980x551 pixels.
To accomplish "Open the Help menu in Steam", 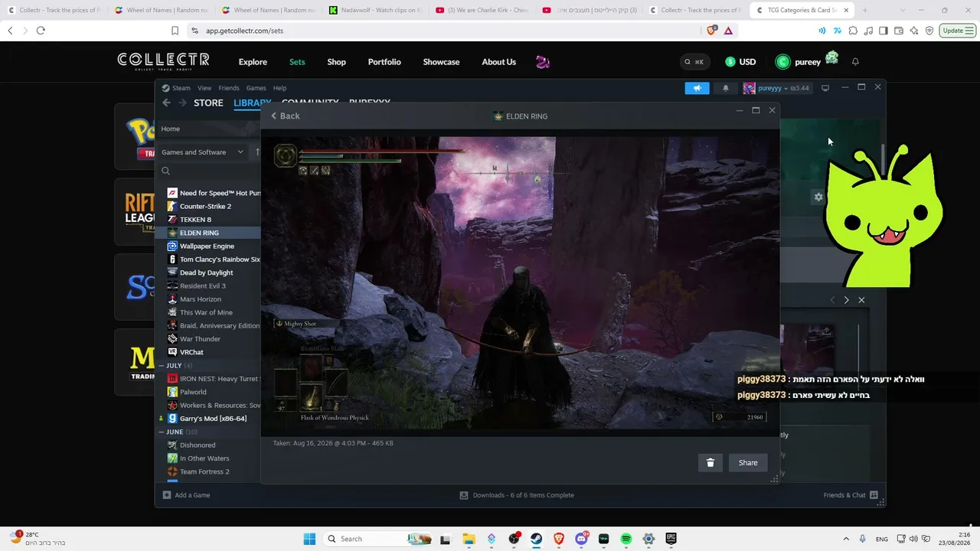I will click(x=279, y=88).
